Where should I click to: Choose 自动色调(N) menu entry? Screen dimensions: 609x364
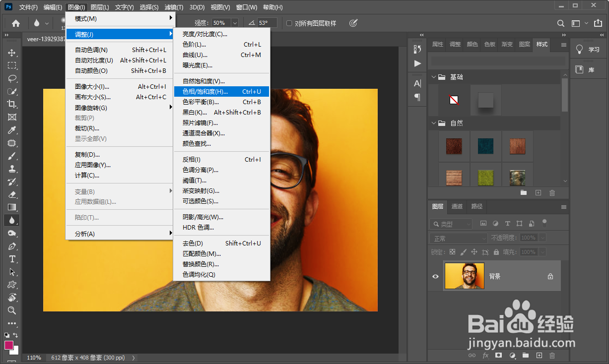point(120,50)
